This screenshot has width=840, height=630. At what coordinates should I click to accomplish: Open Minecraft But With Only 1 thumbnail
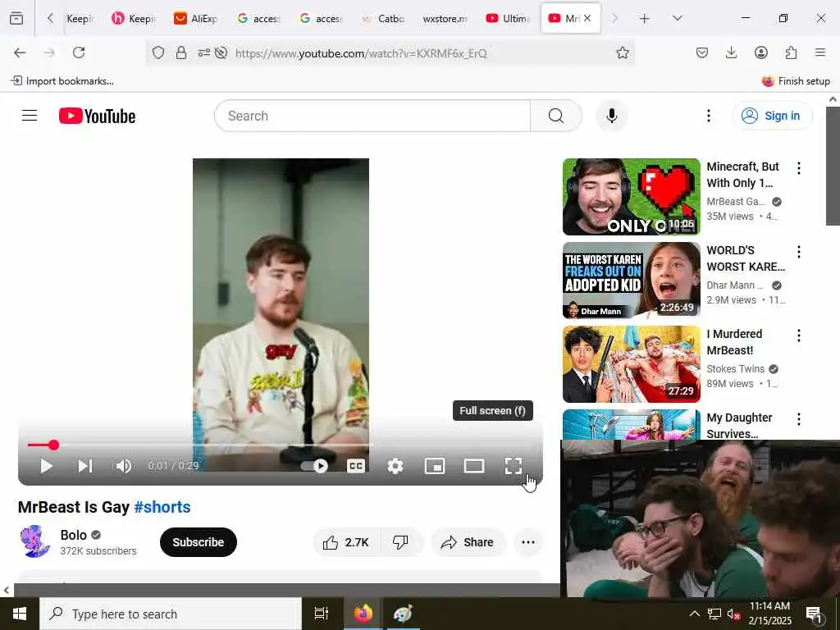click(632, 197)
